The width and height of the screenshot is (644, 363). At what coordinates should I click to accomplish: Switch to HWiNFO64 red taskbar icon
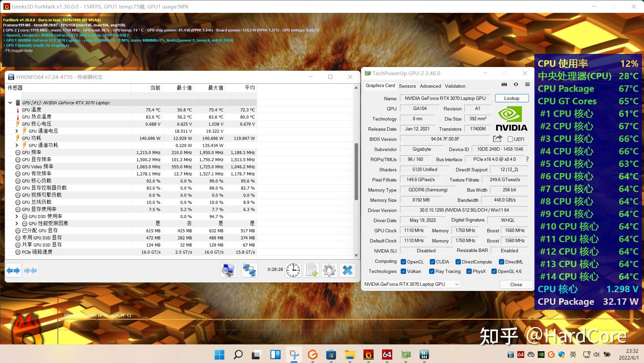(387, 355)
